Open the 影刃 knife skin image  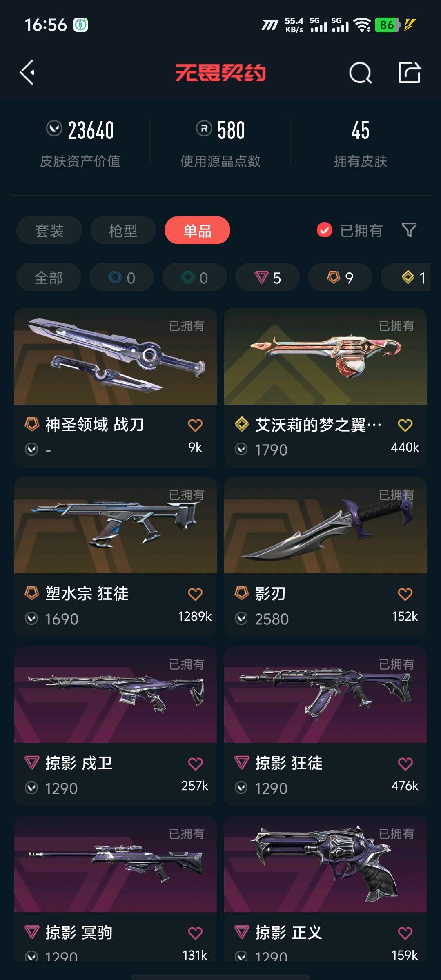[x=325, y=525]
